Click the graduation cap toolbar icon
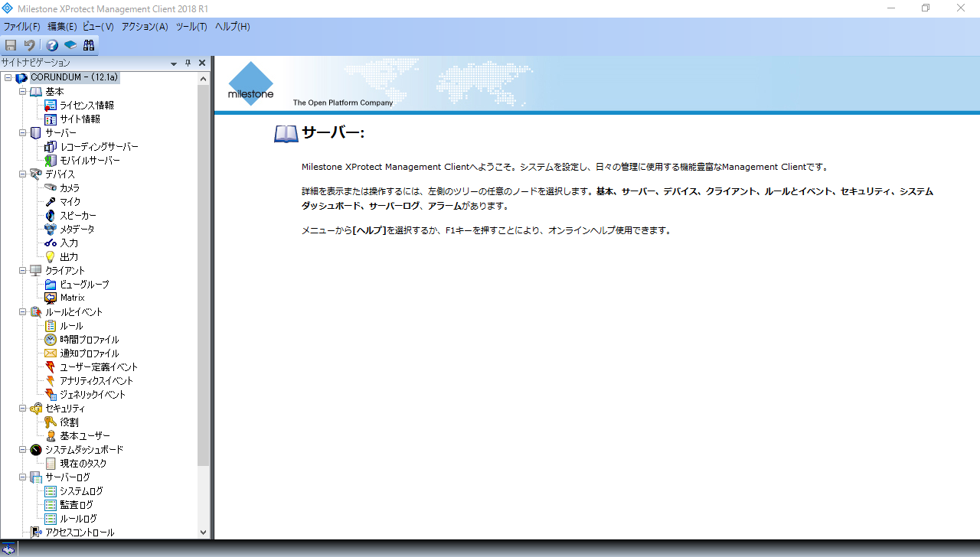The image size is (980, 557). point(70,45)
